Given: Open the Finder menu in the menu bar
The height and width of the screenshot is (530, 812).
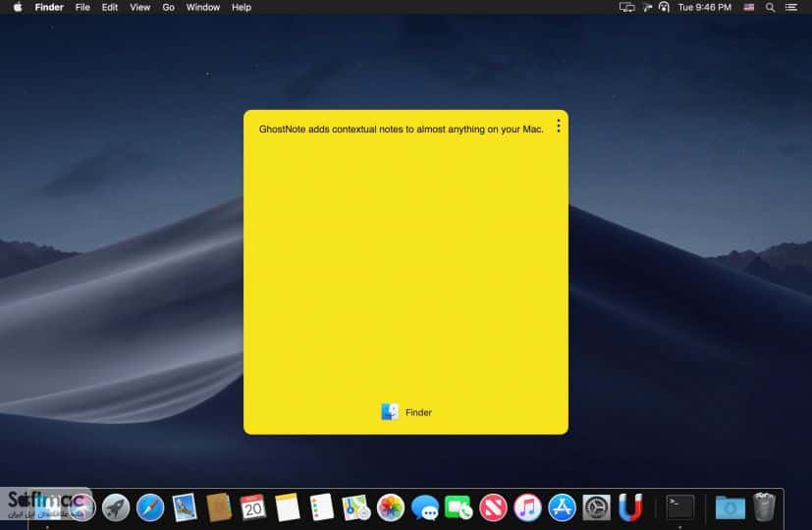Looking at the screenshot, I should pyautogui.click(x=49, y=7).
